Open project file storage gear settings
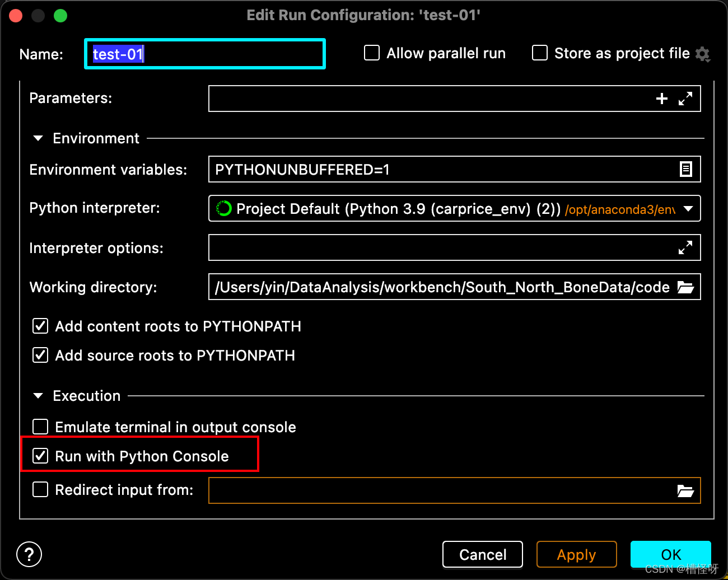 [703, 54]
